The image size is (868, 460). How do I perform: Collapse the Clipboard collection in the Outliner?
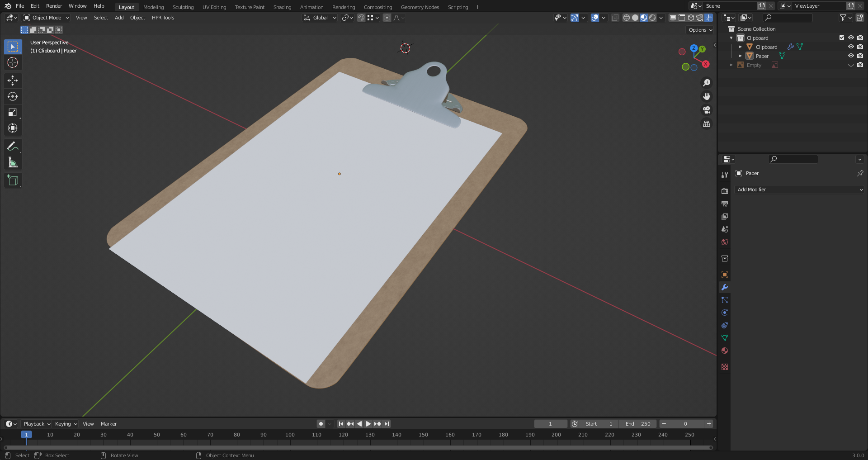(x=731, y=38)
